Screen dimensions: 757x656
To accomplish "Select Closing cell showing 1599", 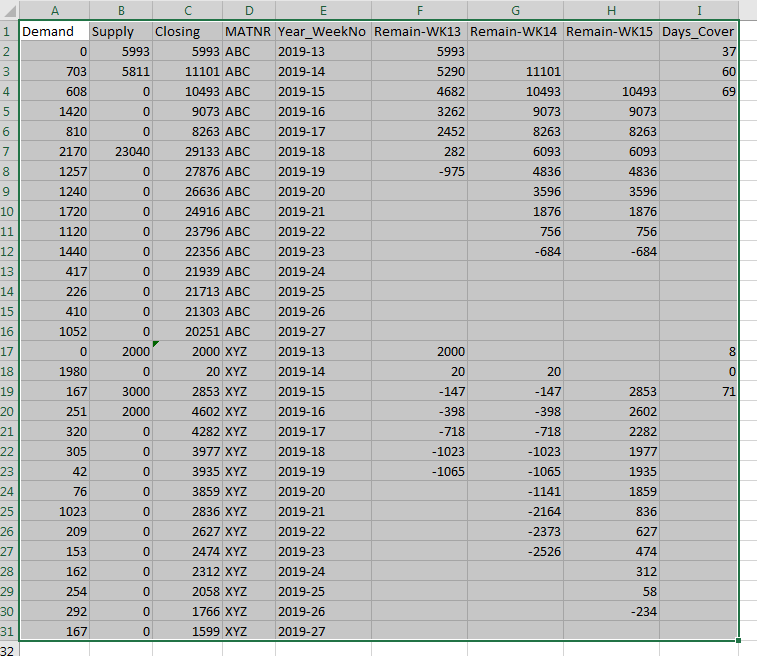I will coord(187,631).
